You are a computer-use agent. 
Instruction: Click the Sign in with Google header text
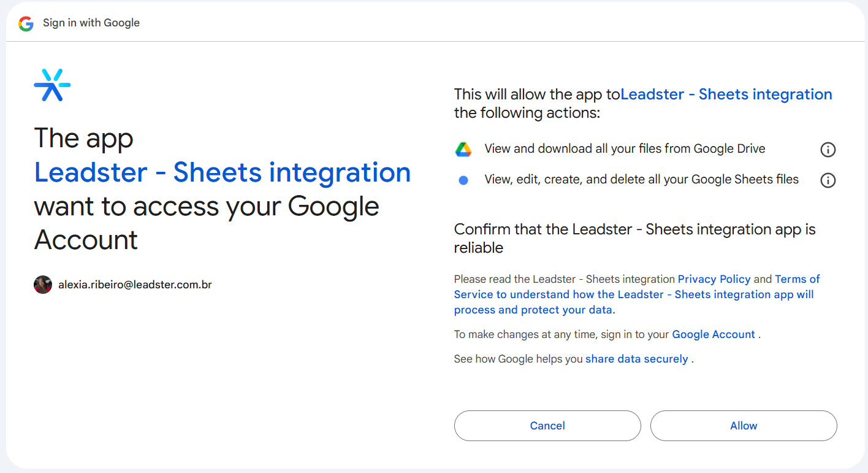pyautogui.click(x=91, y=23)
